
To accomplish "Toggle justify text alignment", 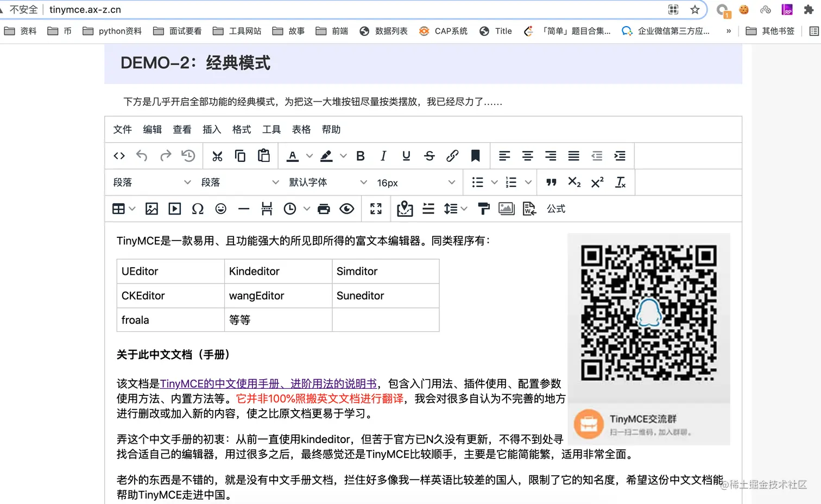I will tap(573, 156).
